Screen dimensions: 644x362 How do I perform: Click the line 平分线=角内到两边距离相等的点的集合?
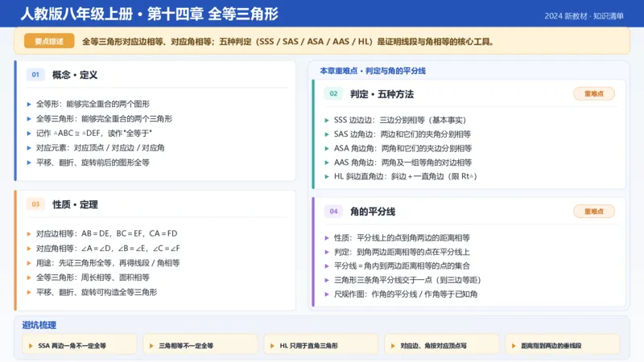click(x=402, y=266)
